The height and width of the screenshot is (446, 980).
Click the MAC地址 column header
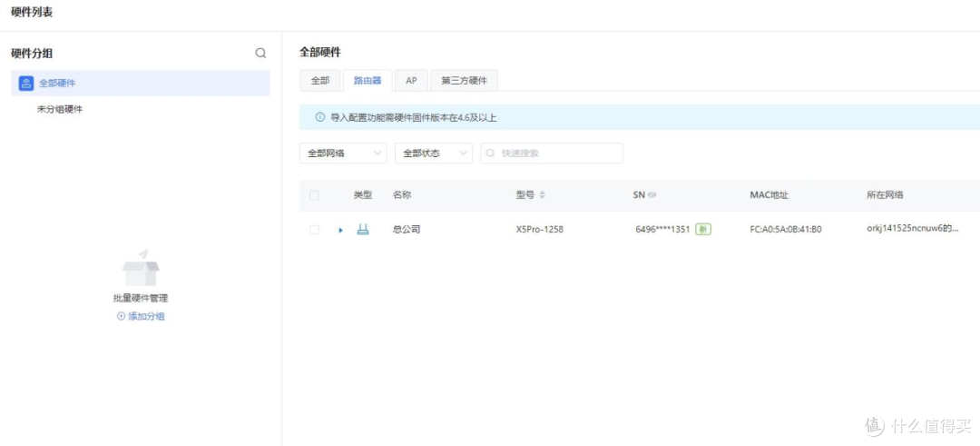click(769, 195)
